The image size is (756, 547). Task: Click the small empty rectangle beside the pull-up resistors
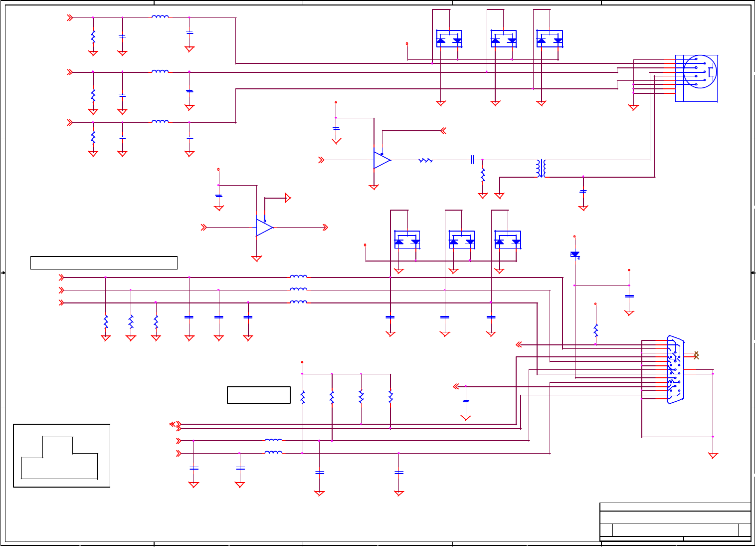(x=259, y=395)
